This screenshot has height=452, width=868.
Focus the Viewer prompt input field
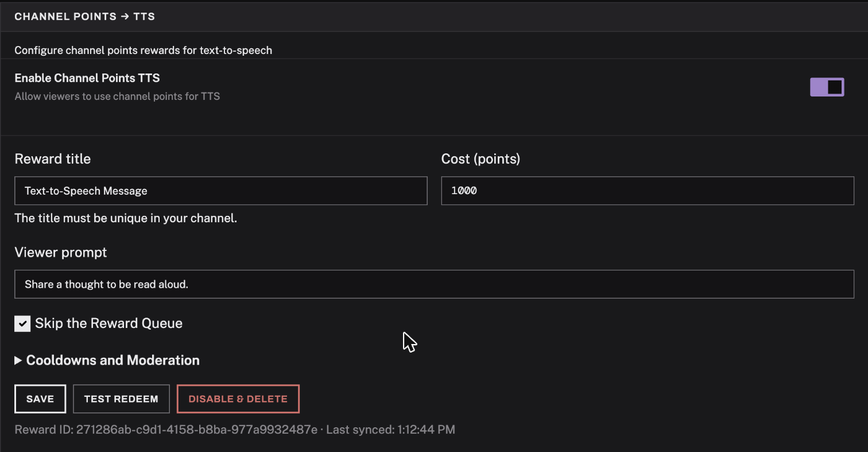[434, 284]
